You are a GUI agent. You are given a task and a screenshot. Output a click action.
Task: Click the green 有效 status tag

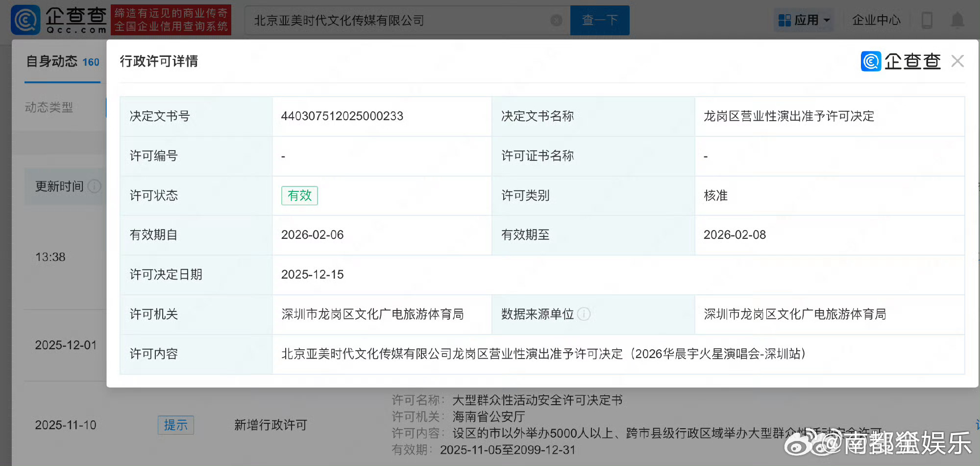299,195
